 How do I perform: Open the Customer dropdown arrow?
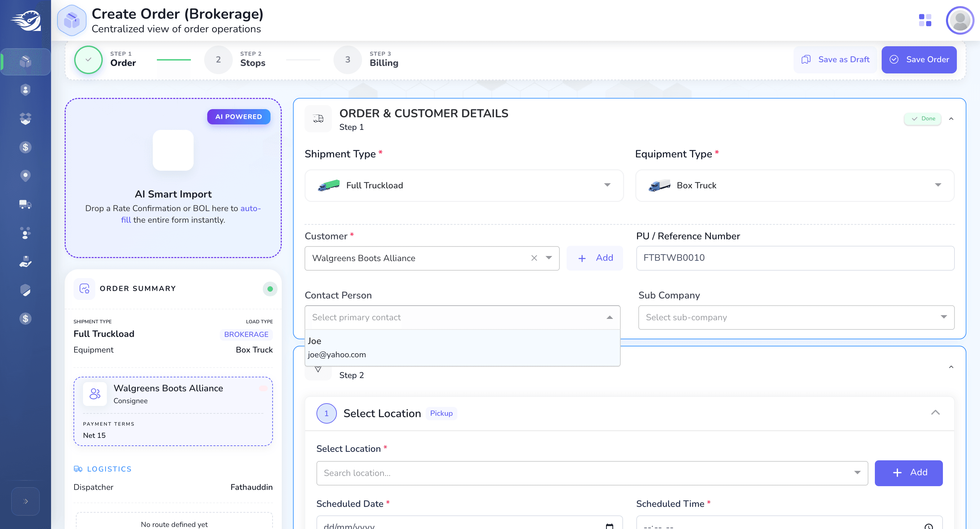(x=549, y=258)
